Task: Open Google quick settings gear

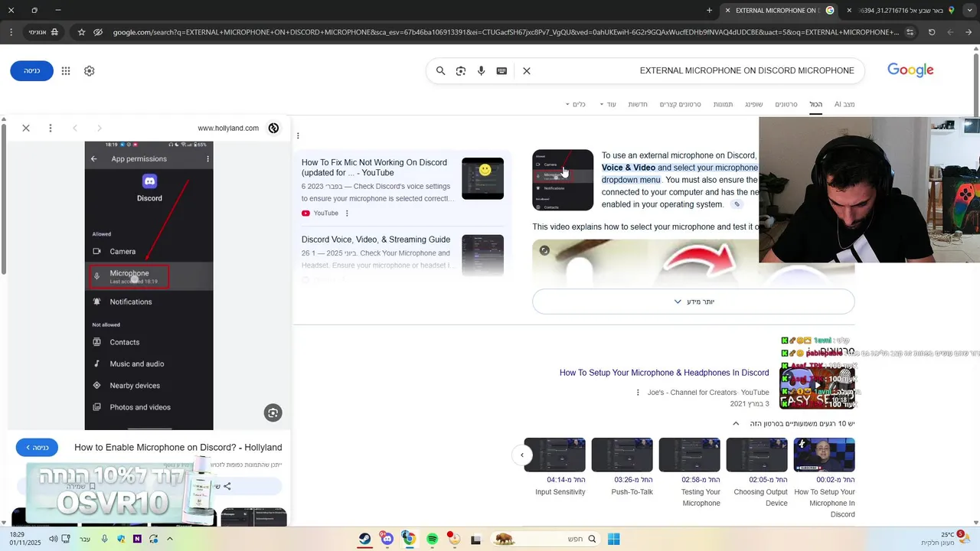Action: click(90, 70)
